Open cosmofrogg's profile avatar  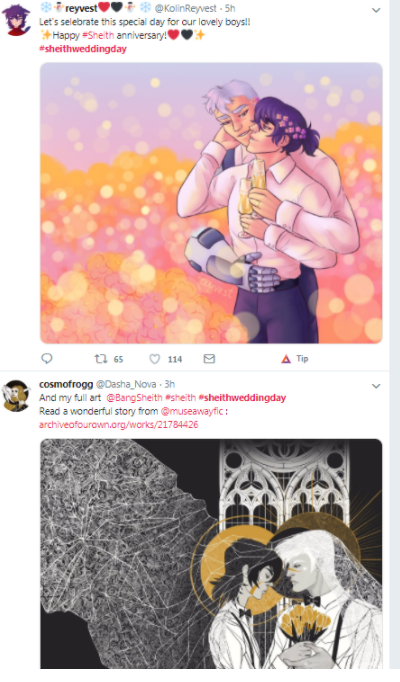click(17, 395)
